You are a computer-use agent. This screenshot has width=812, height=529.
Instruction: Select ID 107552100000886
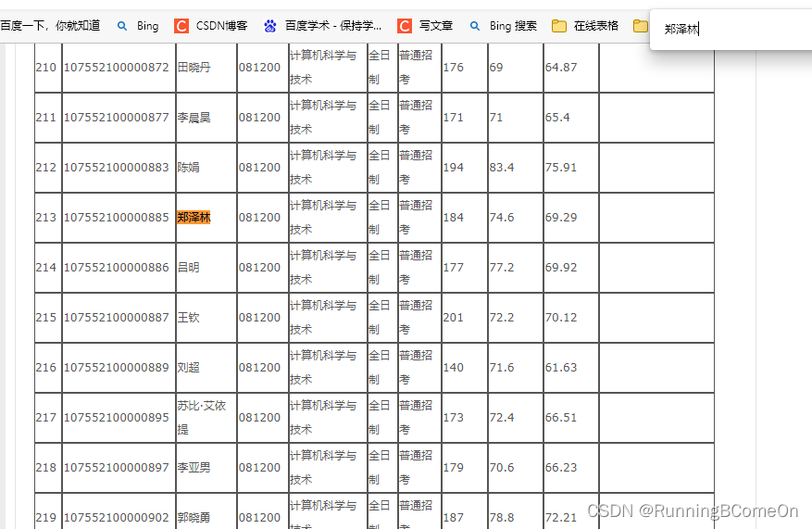[x=116, y=268]
